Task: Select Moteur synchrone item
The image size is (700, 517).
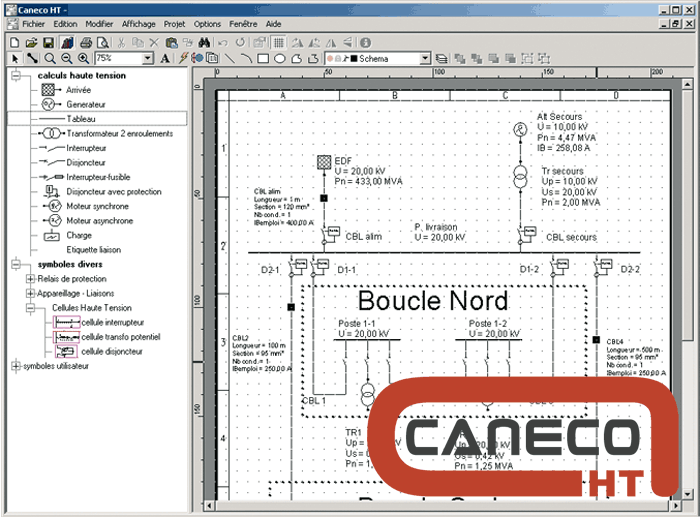Action: pos(86,206)
